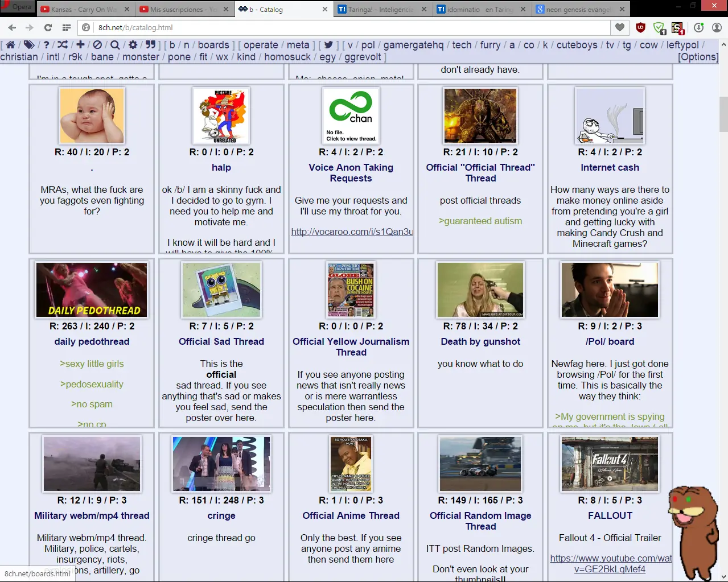
Task: Click the S script extension icon
Action: tap(677, 28)
